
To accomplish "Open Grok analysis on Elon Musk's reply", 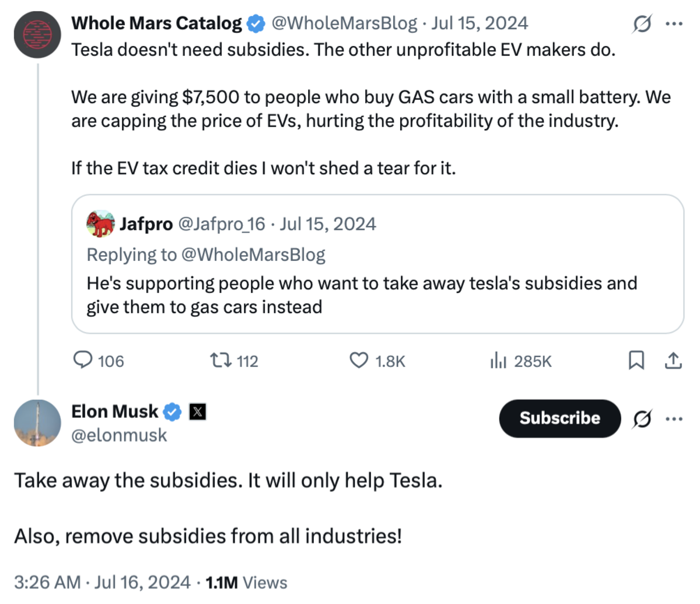I will [x=642, y=418].
